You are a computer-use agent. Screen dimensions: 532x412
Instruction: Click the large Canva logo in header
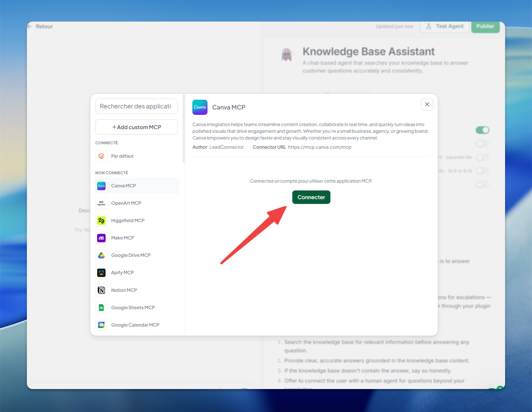coord(200,107)
